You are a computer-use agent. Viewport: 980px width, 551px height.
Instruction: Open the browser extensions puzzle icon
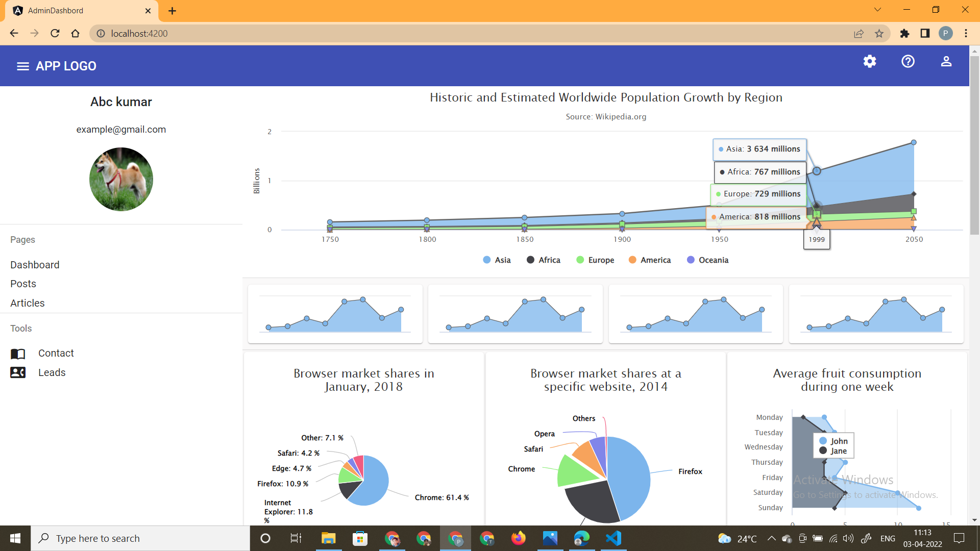(905, 34)
